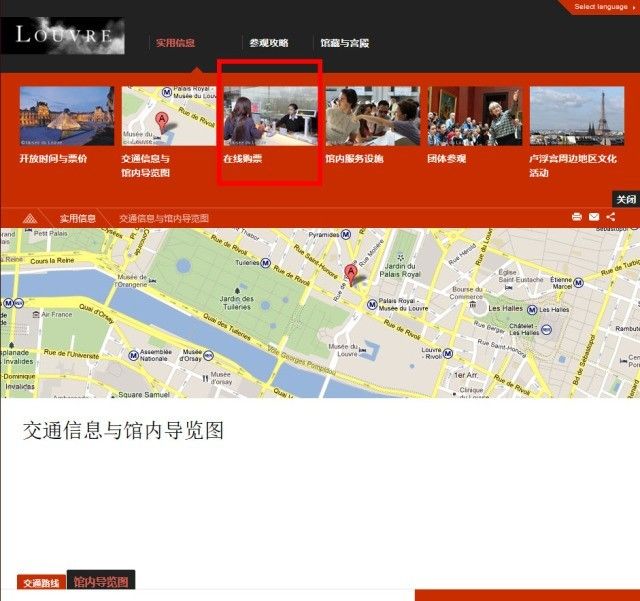Open the 在线购票 link
The width and height of the screenshot is (640, 601).
[x=243, y=158]
